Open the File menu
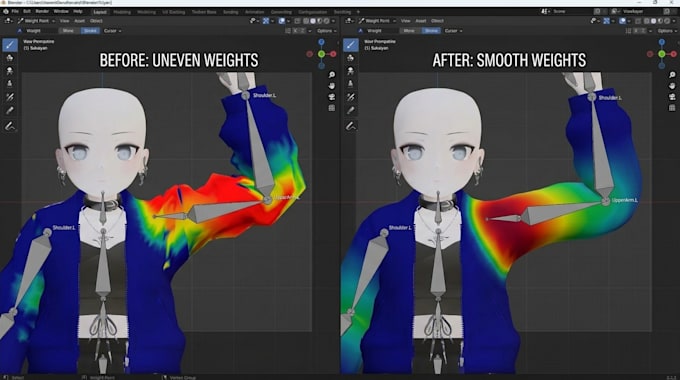Screen dimensions: 680x380 tap(15, 11)
